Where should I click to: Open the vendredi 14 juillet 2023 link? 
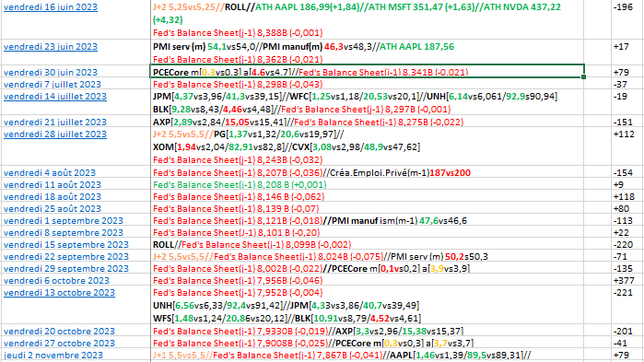coord(55,97)
